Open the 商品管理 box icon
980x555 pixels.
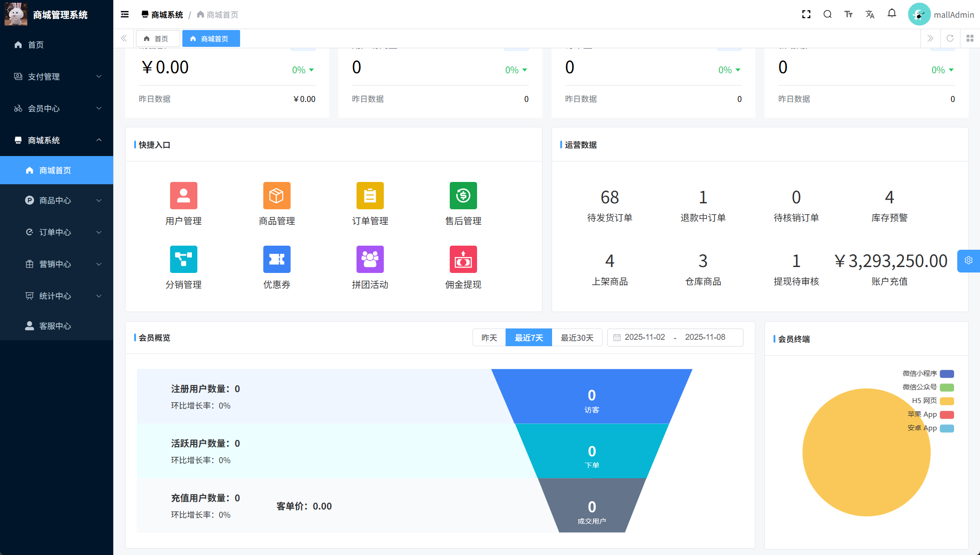point(276,196)
